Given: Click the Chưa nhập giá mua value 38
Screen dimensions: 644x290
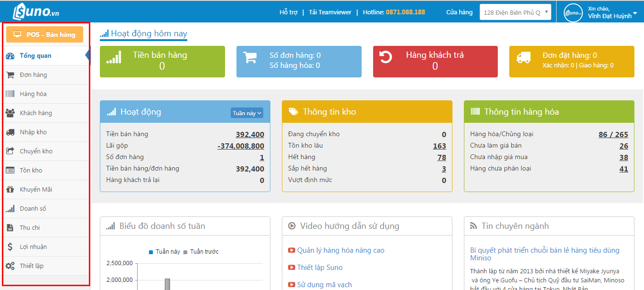Looking at the screenshot, I should click(624, 158).
